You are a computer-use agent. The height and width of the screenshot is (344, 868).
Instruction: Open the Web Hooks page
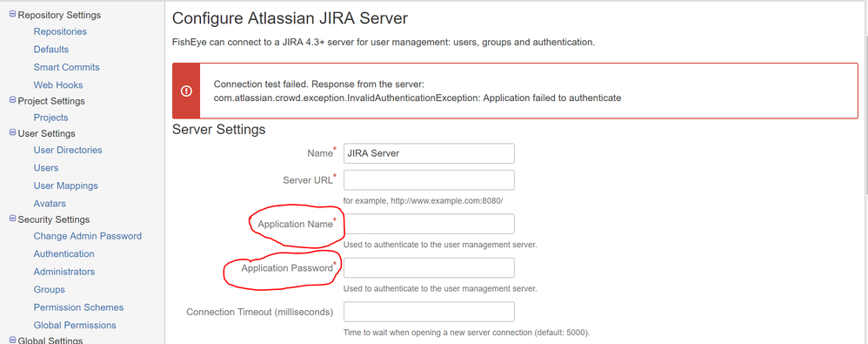point(58,84)
